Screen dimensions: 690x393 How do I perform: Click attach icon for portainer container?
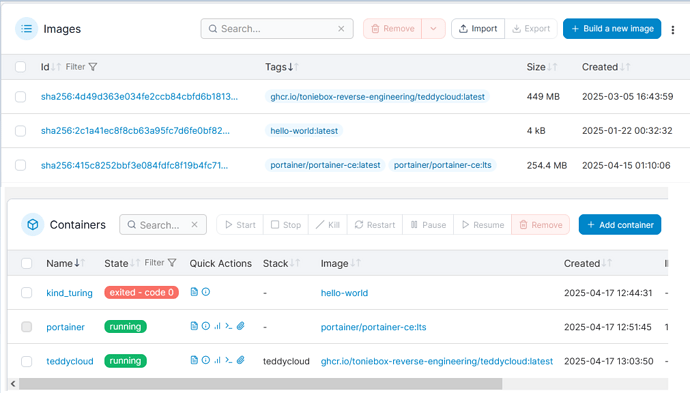[240, 326]
